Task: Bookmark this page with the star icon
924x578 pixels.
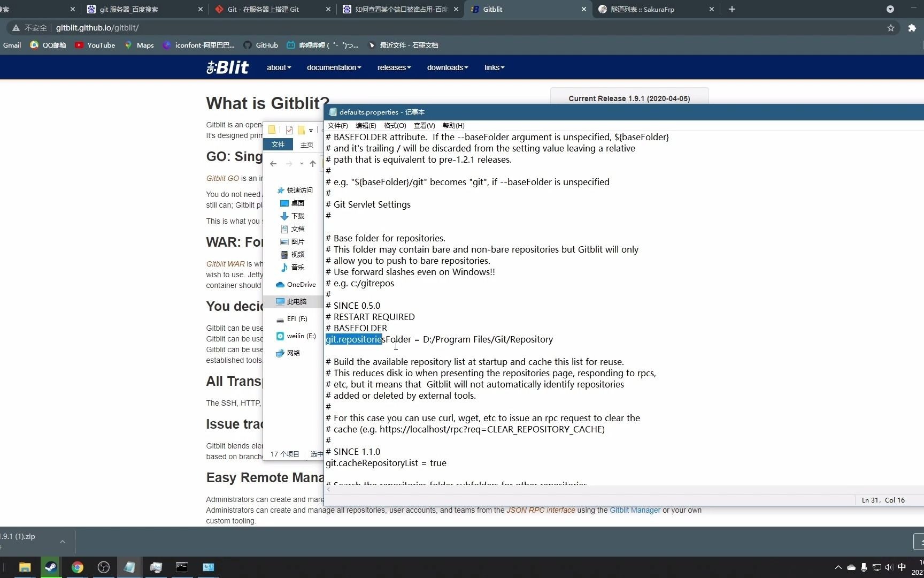Action: [891, 28]
